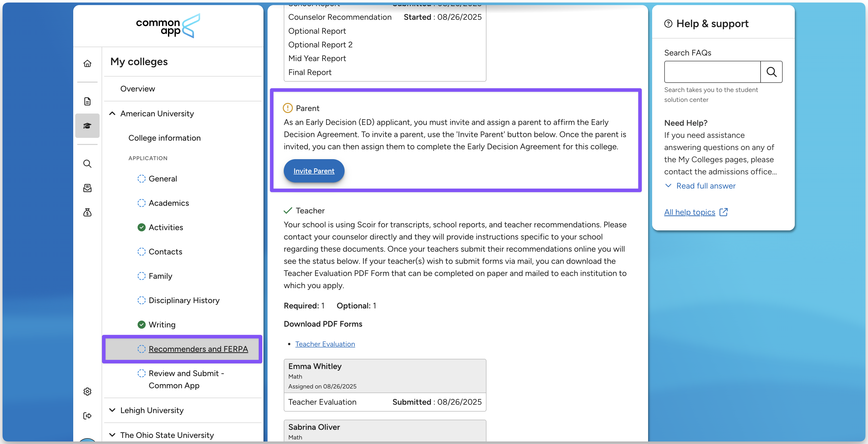Open the Common App document icon
This screenshot has height=444, width=868.
click(87, 101)
